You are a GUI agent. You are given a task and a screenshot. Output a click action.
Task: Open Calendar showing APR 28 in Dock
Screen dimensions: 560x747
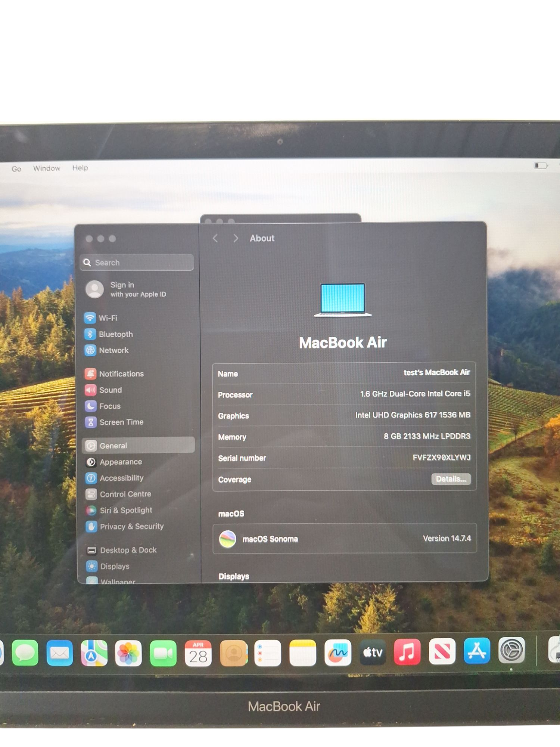[x=198, y=653]
